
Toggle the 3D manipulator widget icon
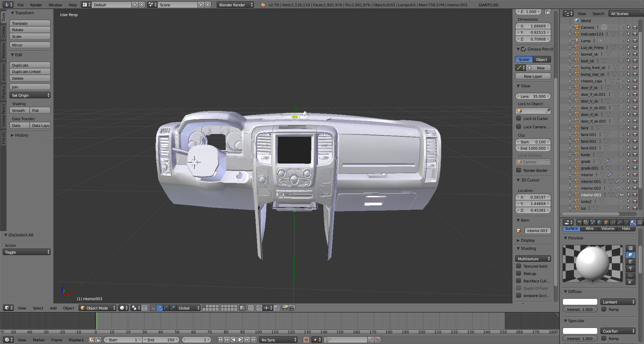[153, 308]
